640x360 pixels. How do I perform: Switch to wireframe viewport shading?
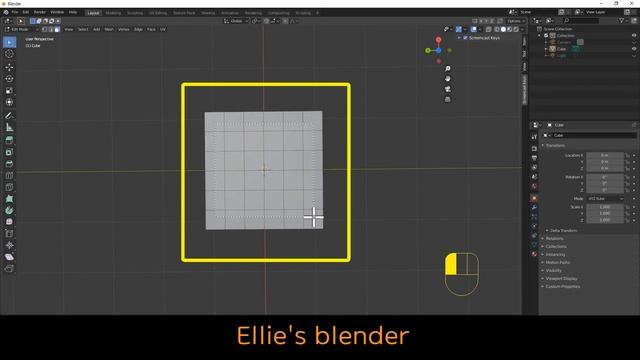coord(497,29)
